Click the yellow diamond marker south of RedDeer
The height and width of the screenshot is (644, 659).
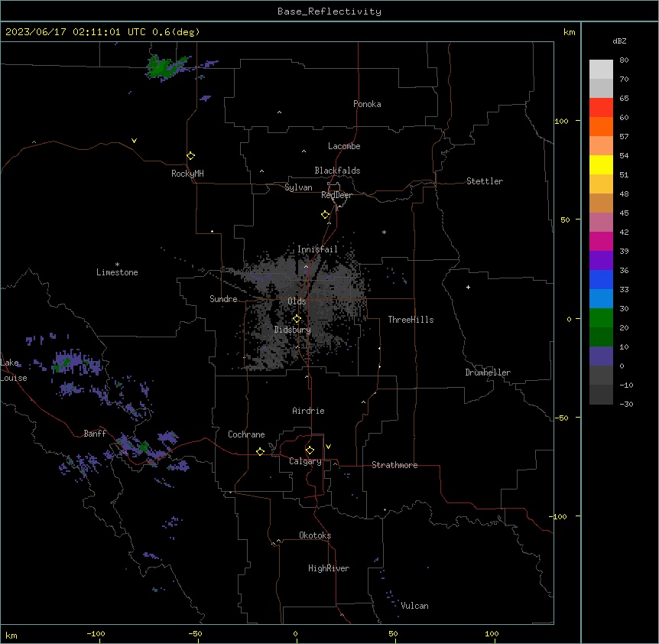pos(326,215)
